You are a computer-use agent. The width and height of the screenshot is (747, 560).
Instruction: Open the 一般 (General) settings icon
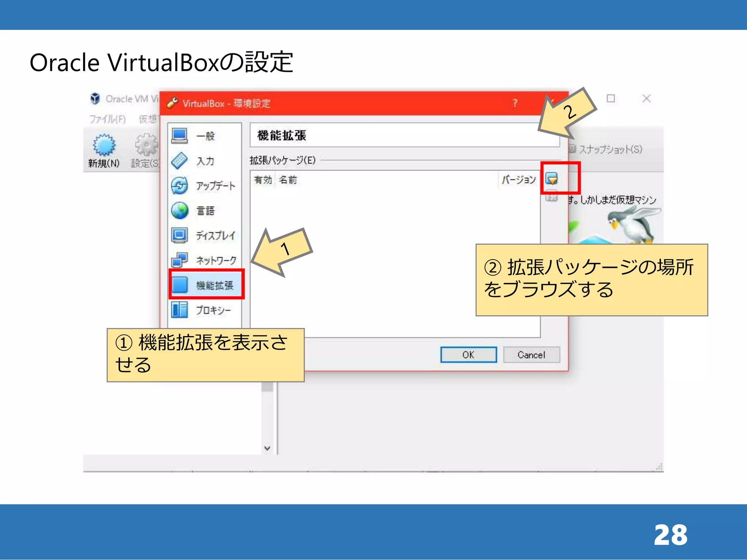179,136
